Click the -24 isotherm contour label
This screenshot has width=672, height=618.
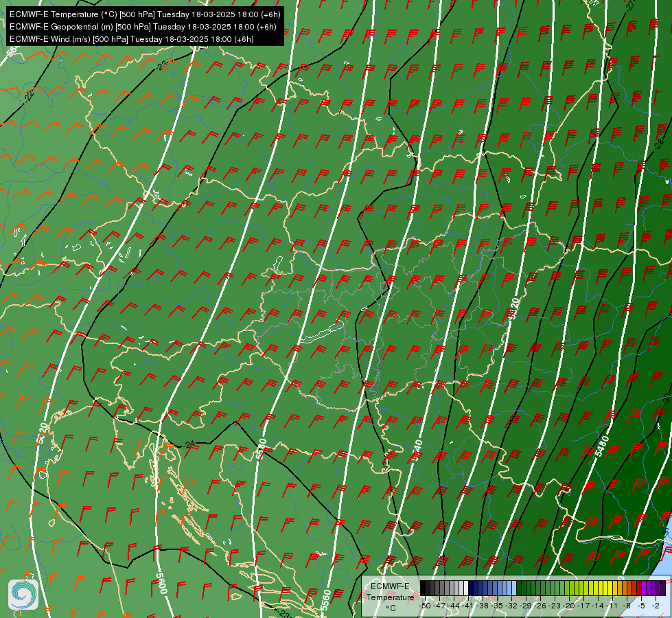(189, 445)
